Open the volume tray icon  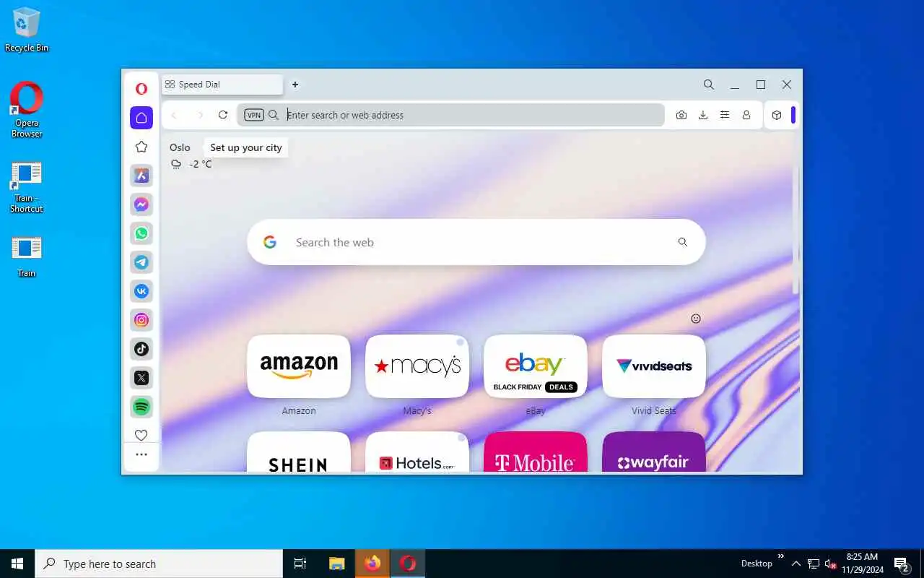831,564
